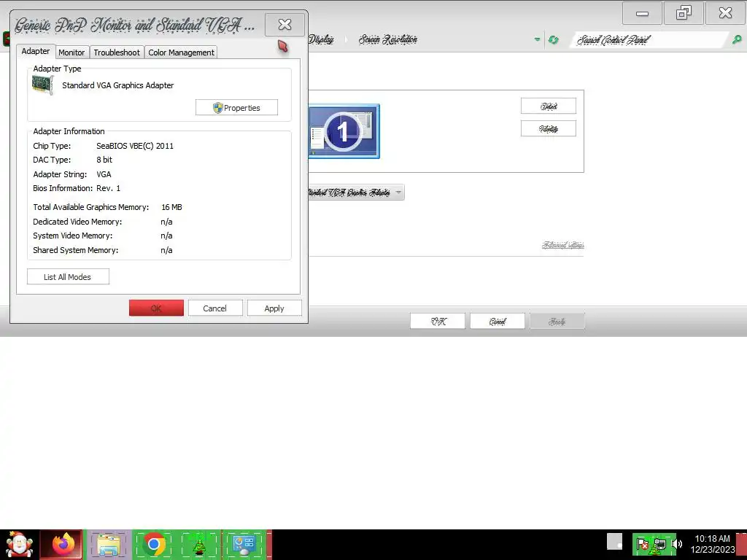The width and height of the screenshot is (747, 560).
Task: Click the List All Modes button
Action: tap(68, 276)
